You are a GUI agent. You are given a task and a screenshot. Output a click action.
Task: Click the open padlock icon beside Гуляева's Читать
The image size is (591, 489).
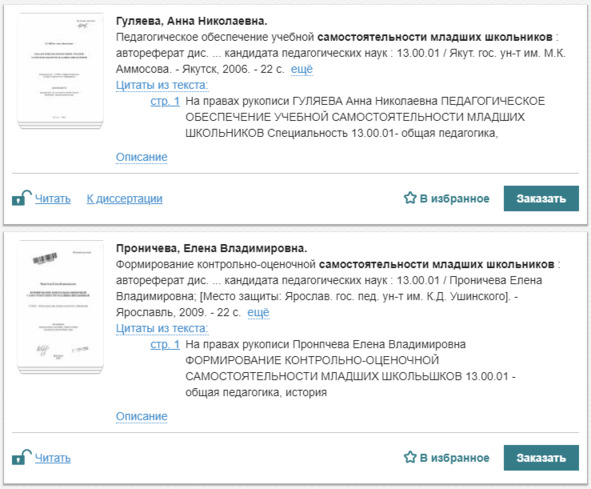(21, 198)
